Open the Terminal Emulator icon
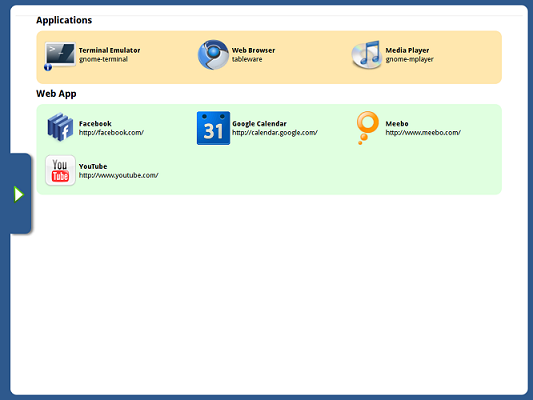 pos(60,54)
